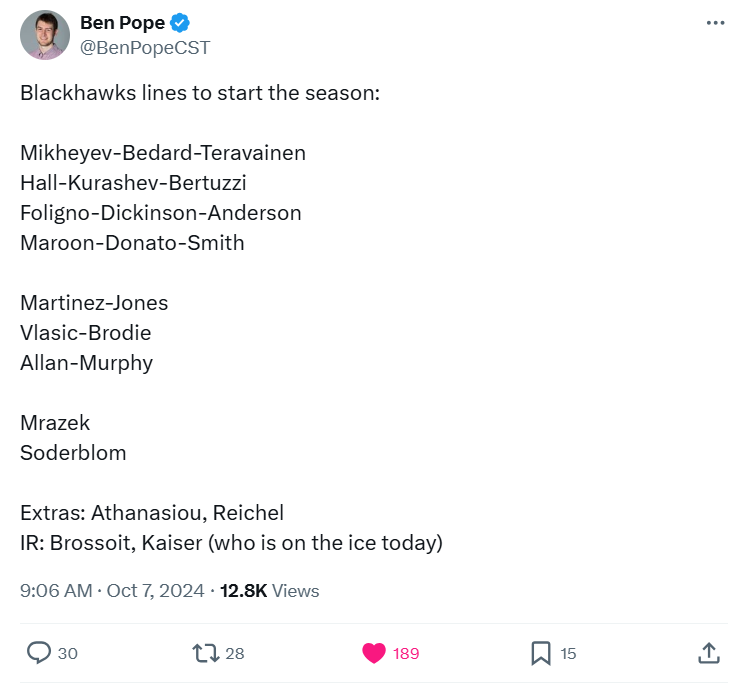Open the three-dot more options menu

tap(716, 23)
